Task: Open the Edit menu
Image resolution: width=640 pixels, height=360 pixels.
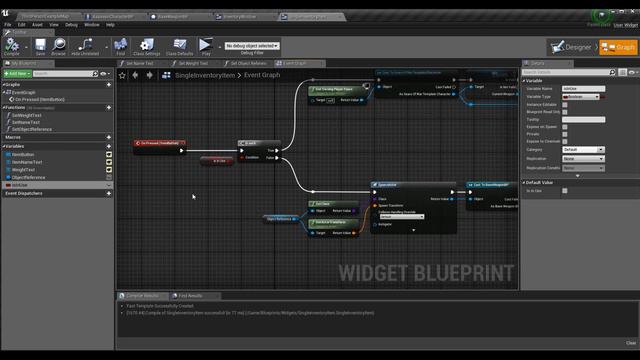Action: [x=22, y=25]
